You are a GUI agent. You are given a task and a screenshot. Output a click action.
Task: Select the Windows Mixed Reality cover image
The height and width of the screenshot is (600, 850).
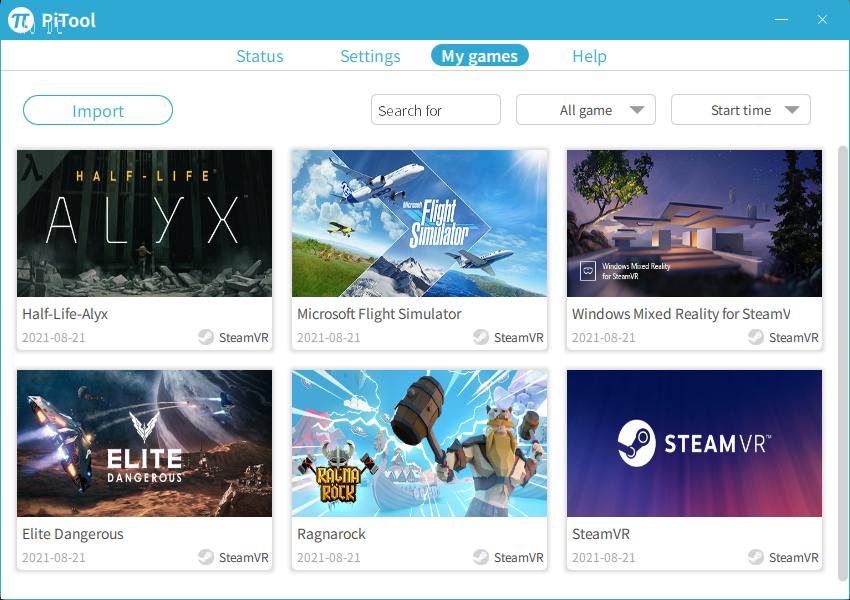pos(694,223)
